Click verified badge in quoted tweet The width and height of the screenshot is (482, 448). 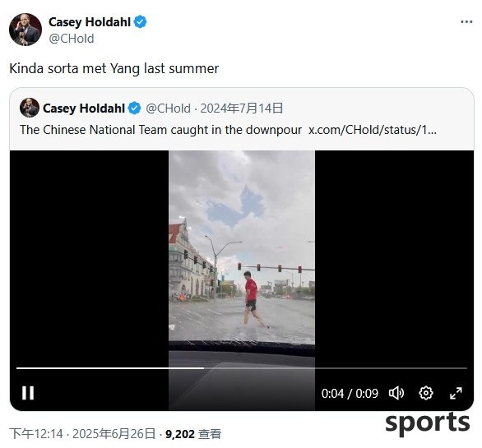point(134,109)
